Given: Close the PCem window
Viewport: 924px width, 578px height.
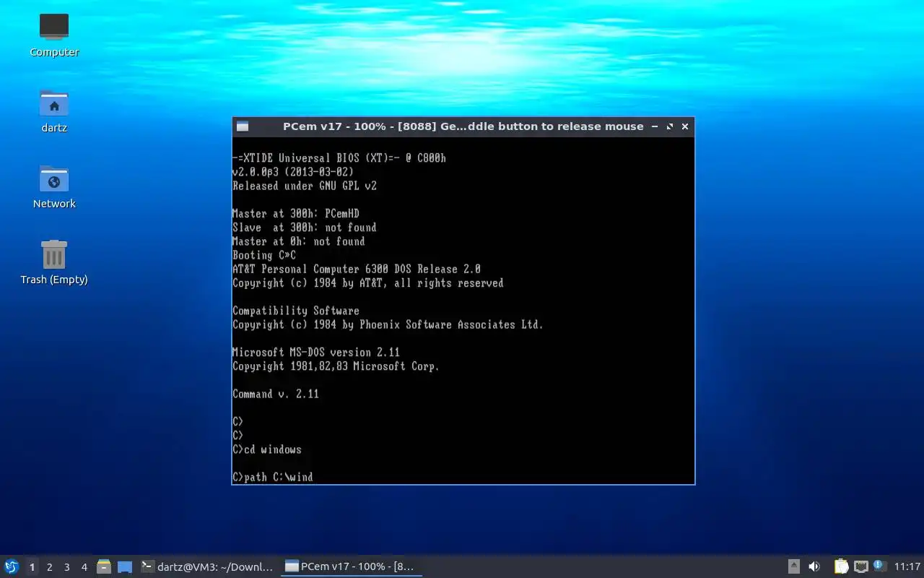Looking at the screenshot, I should point(685,126).
